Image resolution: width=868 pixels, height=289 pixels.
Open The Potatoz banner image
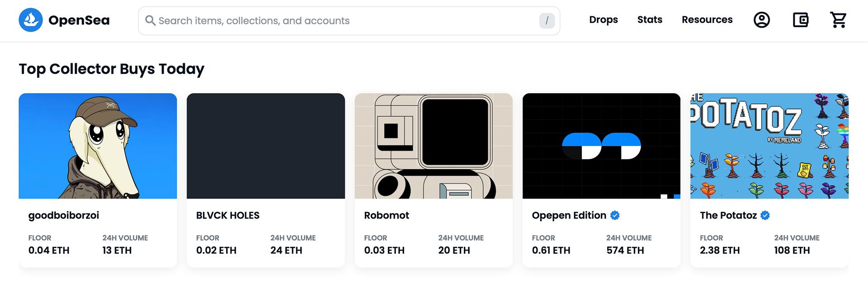tap(769, 146)
